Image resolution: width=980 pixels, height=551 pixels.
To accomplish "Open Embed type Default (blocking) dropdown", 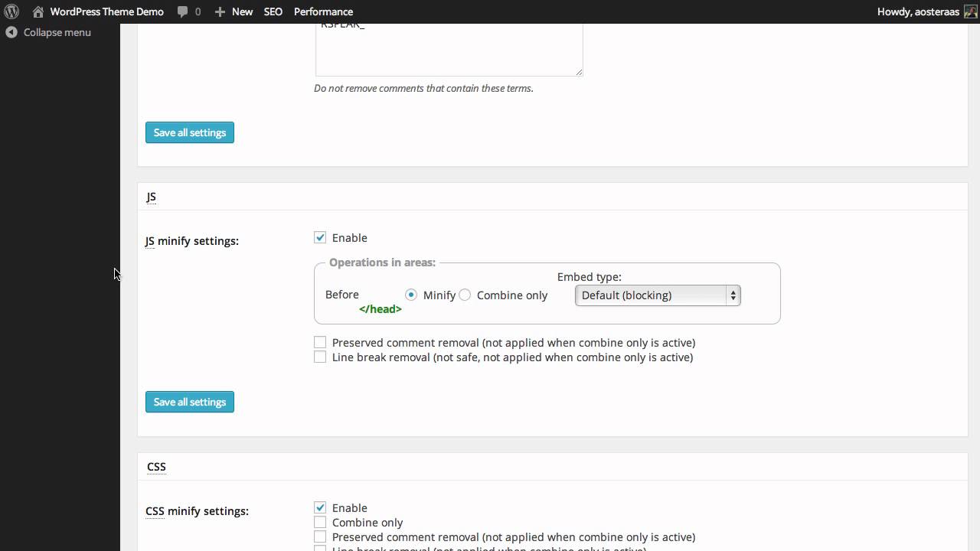I will pos(658,295).
